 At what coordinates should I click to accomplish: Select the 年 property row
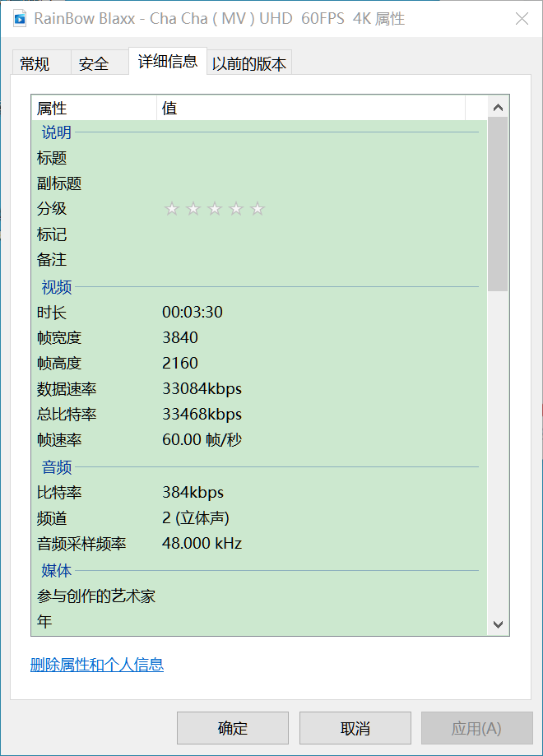259,622
